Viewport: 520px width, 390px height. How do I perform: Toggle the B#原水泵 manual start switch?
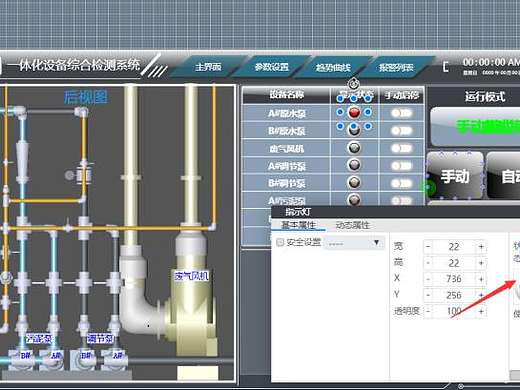coord(401,131)
